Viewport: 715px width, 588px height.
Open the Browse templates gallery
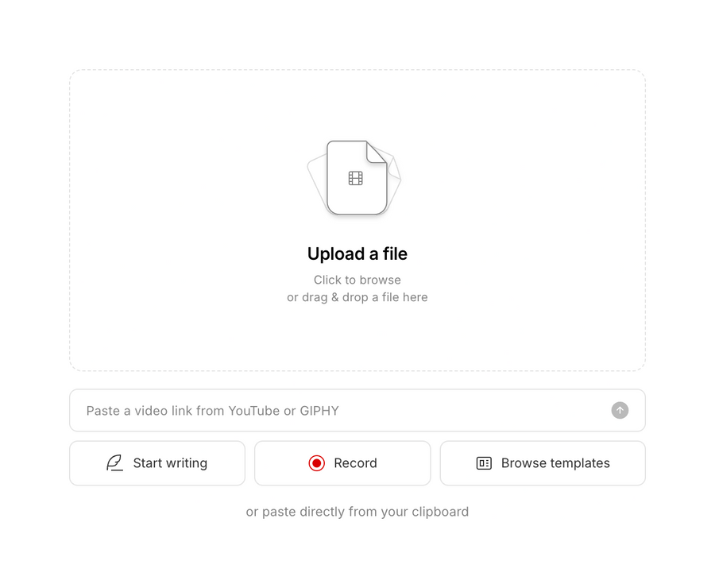tap(543, 462)
